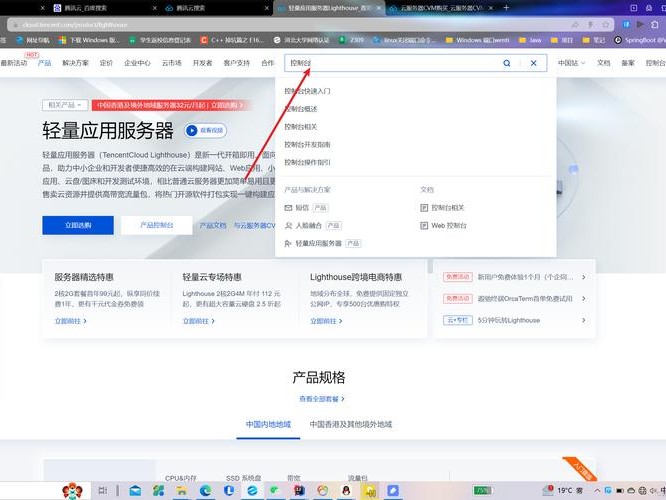Image resolution: width=666 pixels, height=500 pixels.
Task: Click the face icon beside 人脸融合
Action: [288, 226]
